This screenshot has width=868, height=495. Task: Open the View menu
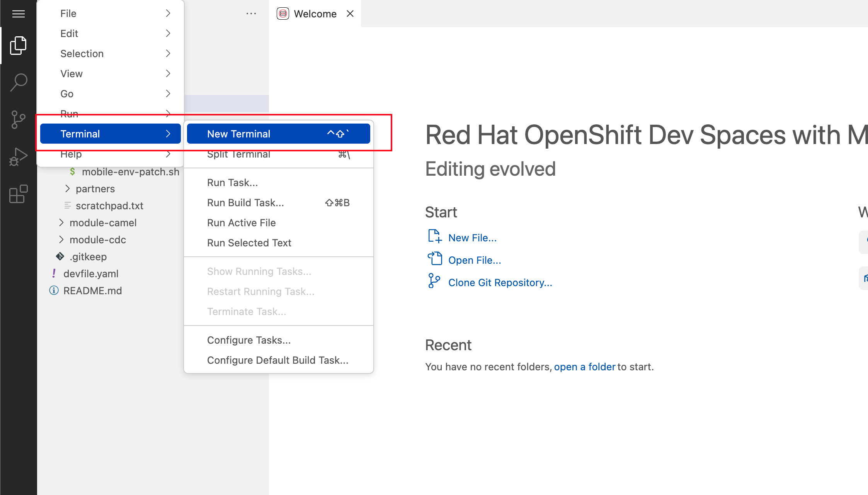(111, 74)
